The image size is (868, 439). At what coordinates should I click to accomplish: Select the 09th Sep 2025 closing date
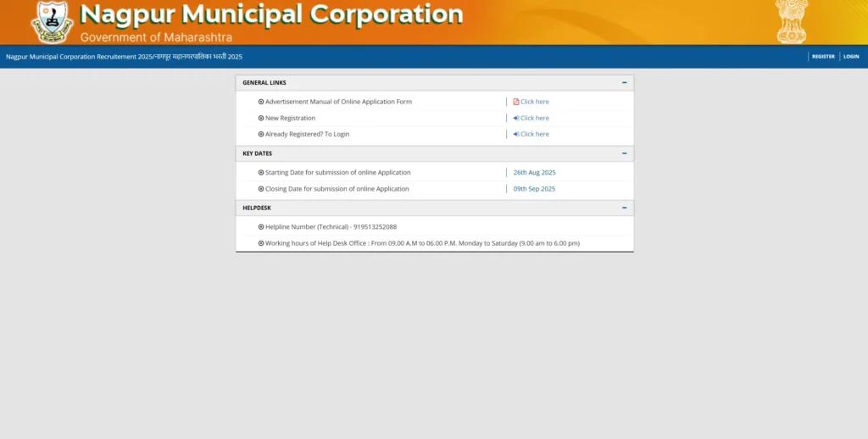534,189
